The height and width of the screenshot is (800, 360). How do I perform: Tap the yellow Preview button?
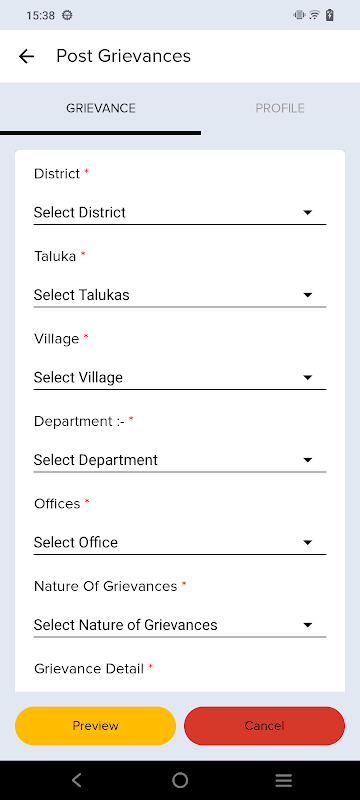[x=95, y=726]
